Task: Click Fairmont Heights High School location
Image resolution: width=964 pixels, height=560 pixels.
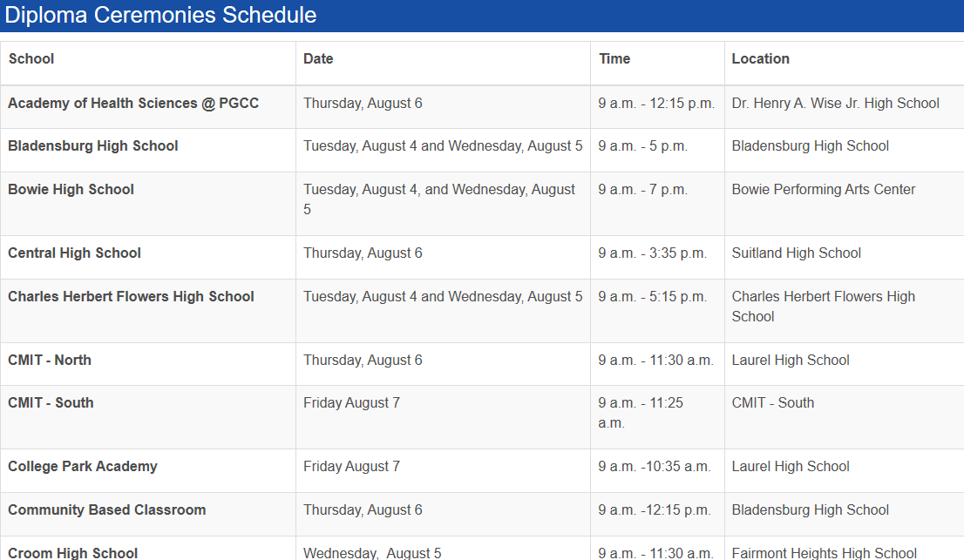Action: [x=824, y=553]
